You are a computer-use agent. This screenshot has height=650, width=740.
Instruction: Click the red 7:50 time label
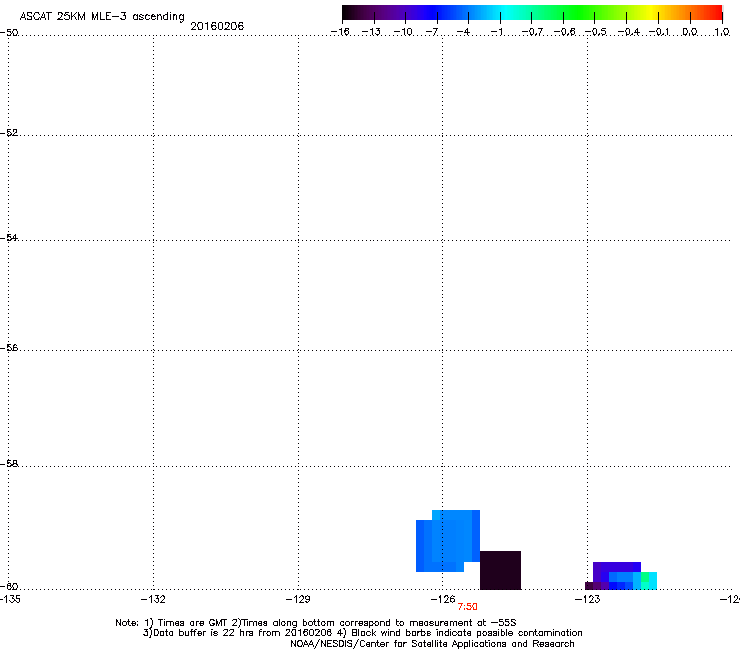coord(467,607)
